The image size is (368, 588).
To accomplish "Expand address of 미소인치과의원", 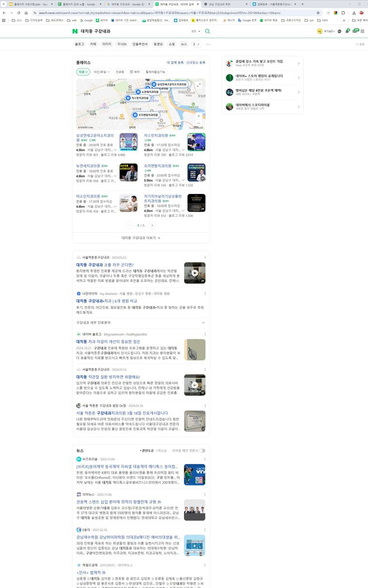I will click(x=115, y=207).
